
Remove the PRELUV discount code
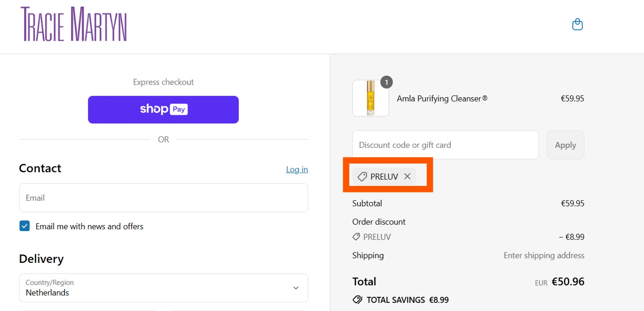407,177
